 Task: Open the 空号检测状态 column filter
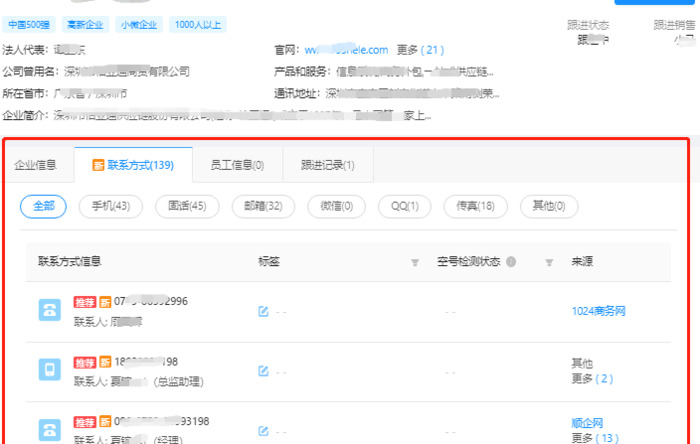click(x=550, y=262)
